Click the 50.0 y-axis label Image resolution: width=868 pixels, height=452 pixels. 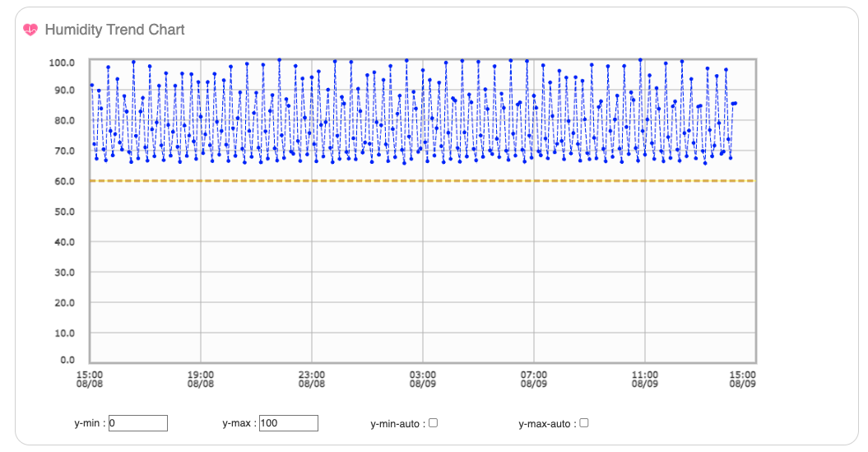pos(64,212)
